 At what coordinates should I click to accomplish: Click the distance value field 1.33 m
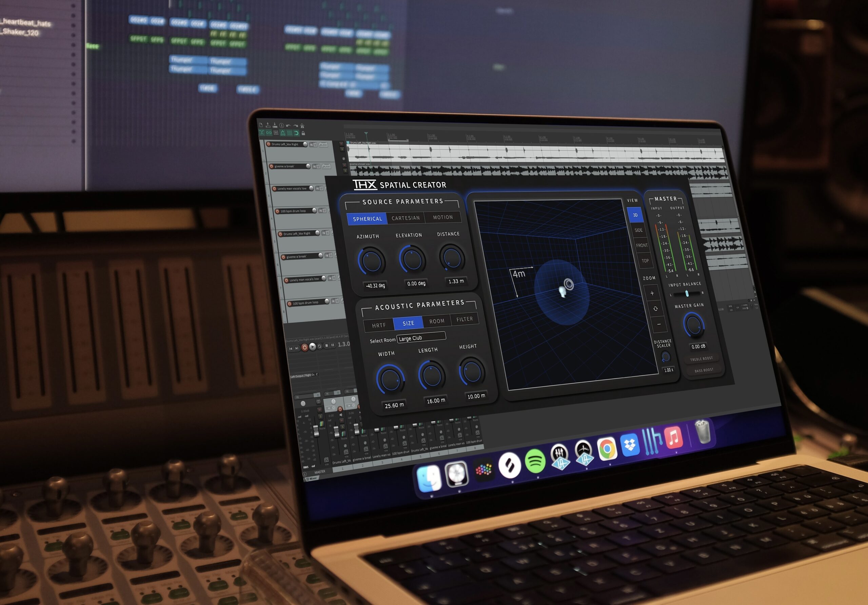[x=456, y=281]
